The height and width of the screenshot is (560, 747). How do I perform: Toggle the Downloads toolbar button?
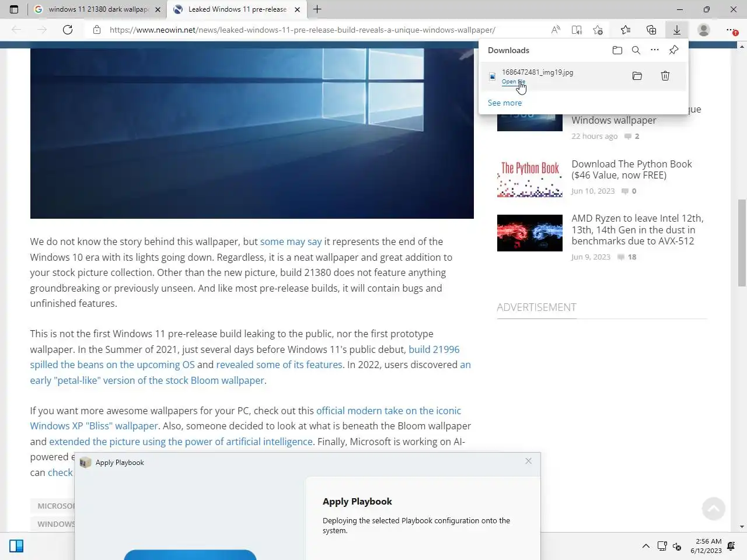(x=677, y=30)
